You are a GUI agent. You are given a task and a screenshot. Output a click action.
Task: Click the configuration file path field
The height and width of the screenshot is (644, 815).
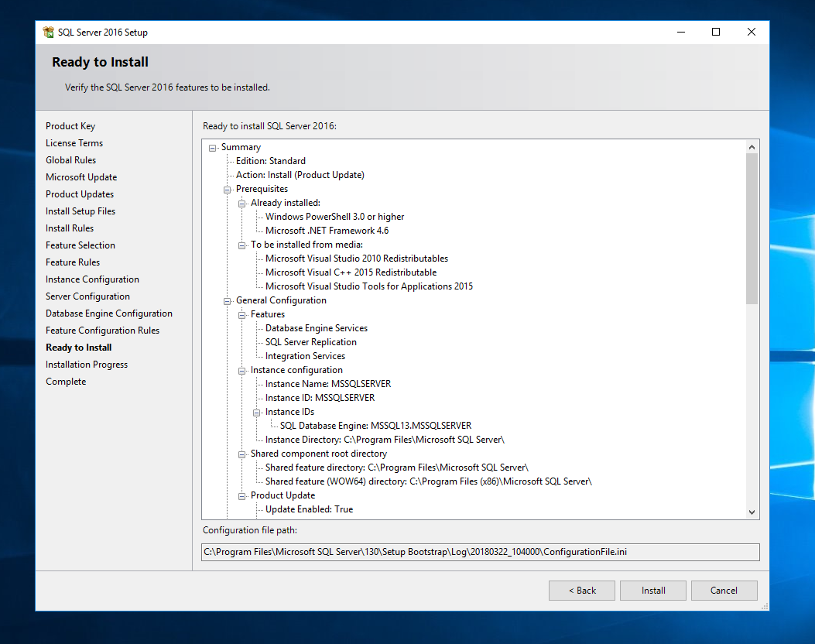480,552
